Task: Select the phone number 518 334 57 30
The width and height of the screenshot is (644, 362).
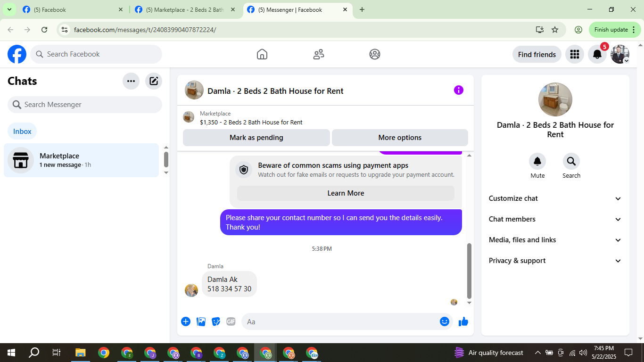Action: tap(229, 289)
